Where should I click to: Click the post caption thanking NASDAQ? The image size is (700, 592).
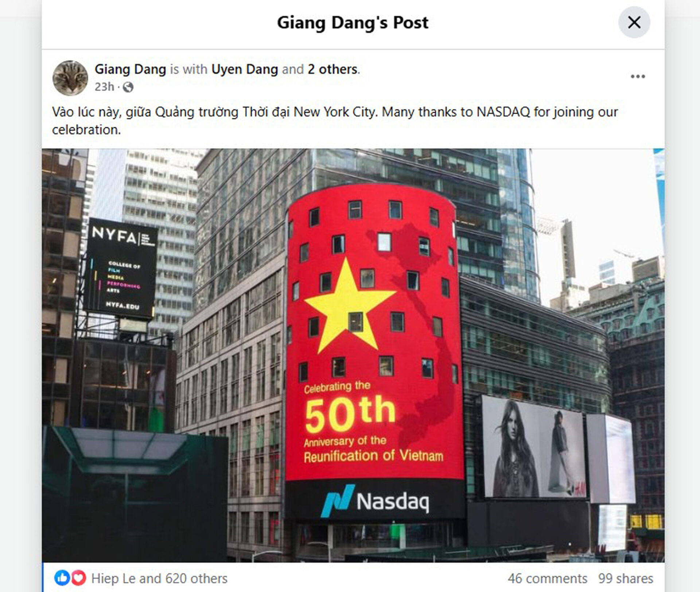pos(335,121)
